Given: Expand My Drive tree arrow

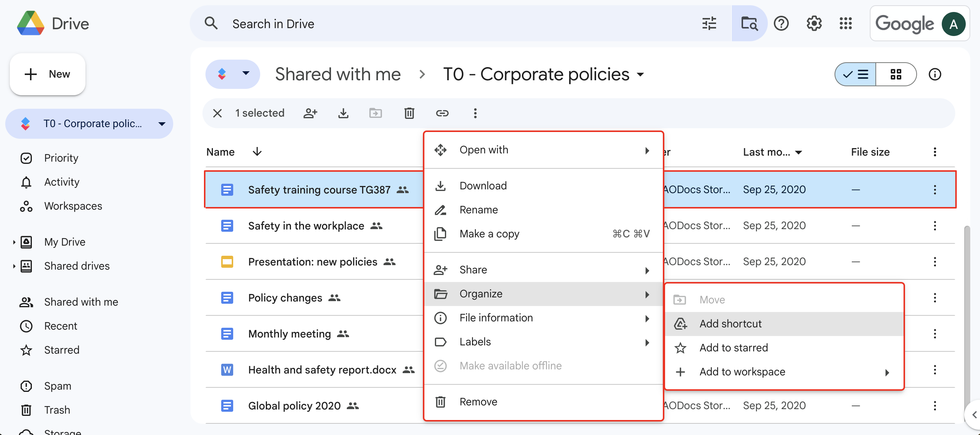Looking at the screenshot, I should coord(14,242).
